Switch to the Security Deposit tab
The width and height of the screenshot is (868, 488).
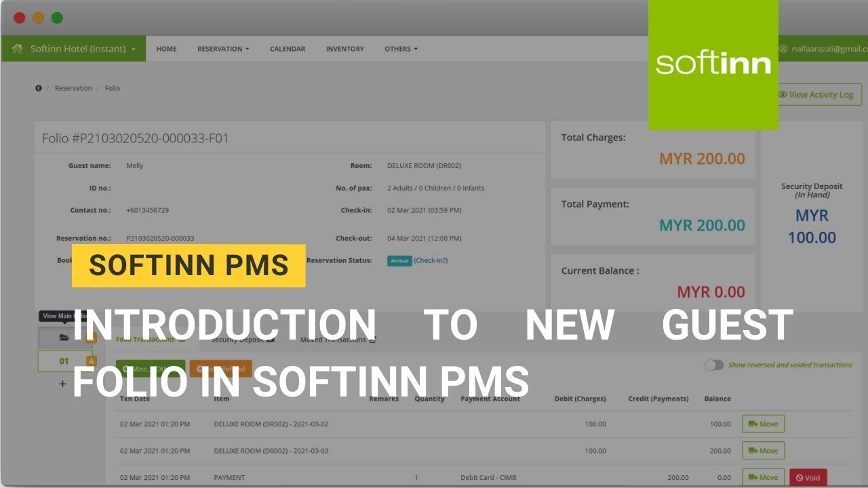(243, 340)
